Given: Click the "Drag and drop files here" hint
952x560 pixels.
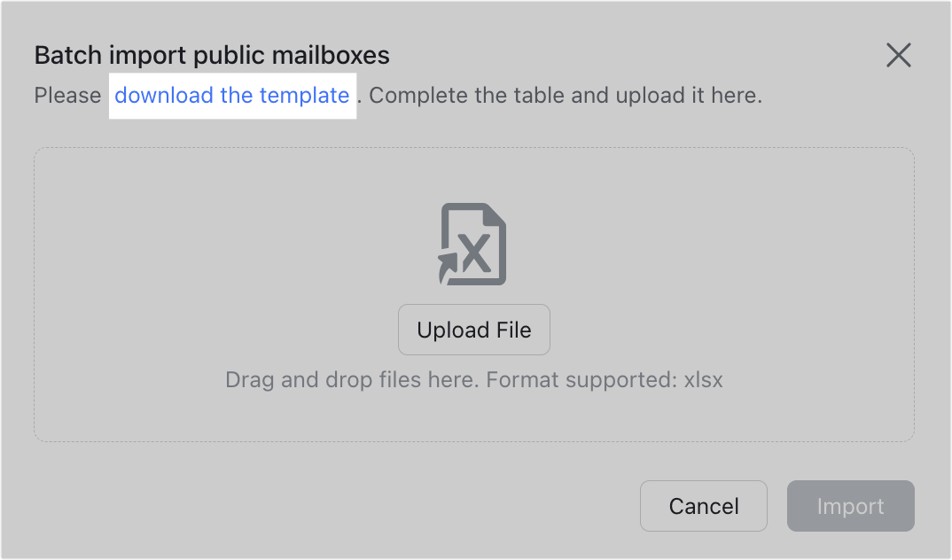Looking at the screenshot, I should click(x=352, y=381).
